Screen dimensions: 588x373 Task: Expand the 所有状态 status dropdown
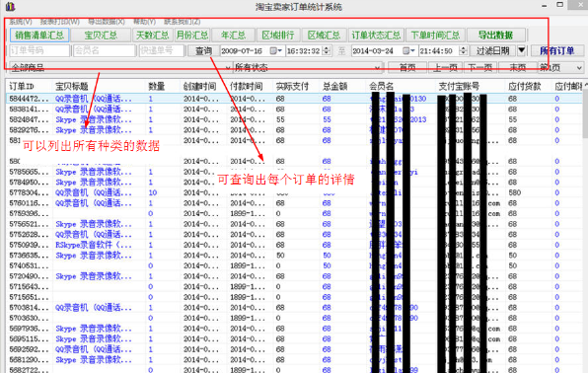coord(377,68)
